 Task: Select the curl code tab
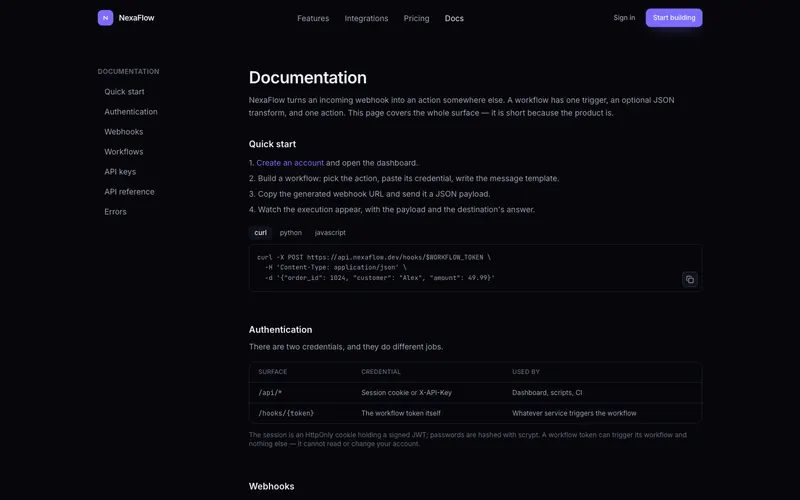[261, 233]
